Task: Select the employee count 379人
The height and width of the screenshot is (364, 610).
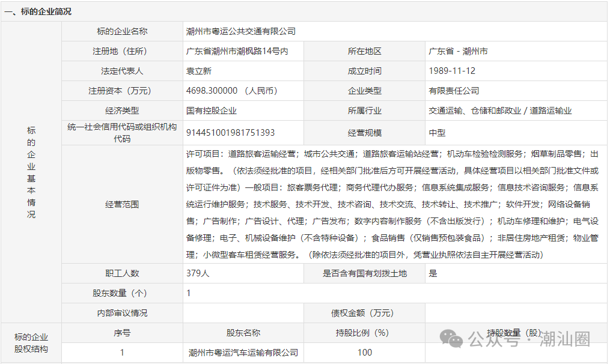Action: (198, 273)
